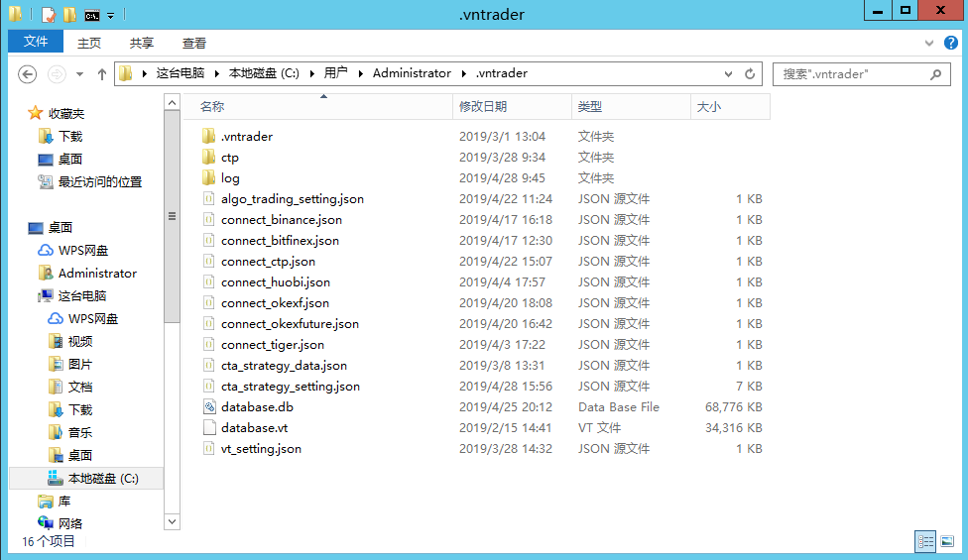Click Administrator in the address breadcrumb
Image resolution: width=968 pixels, height=560 pixels.
coord(412,73)
